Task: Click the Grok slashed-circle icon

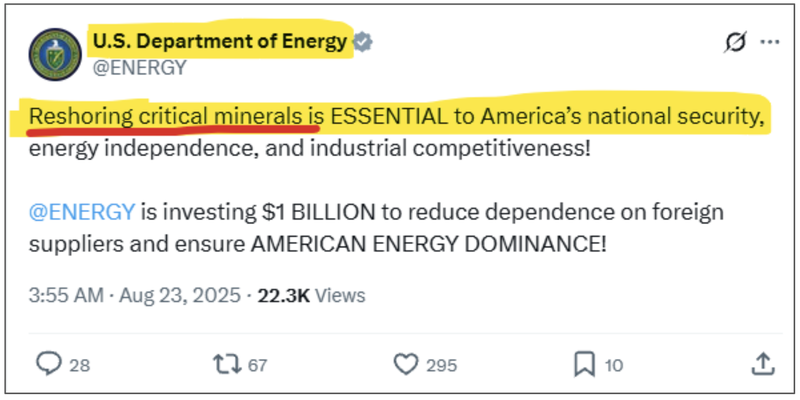Action: [734, 42]
